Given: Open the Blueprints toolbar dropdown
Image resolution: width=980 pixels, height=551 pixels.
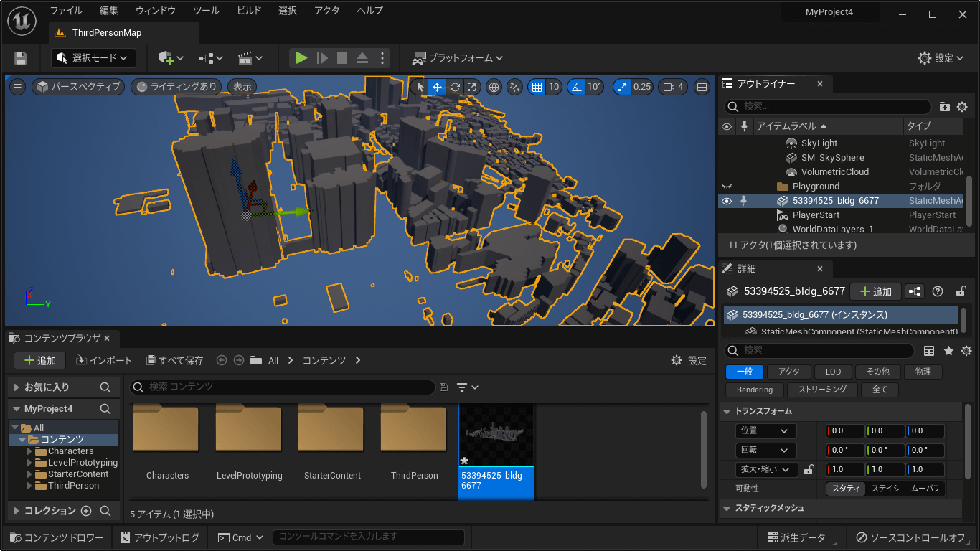Looking at the screenshot, I should [x=211, y=58].
